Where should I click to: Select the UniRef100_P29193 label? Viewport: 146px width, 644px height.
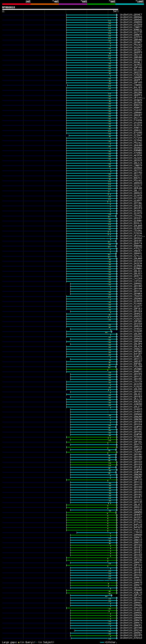click(x=131, y=319)
